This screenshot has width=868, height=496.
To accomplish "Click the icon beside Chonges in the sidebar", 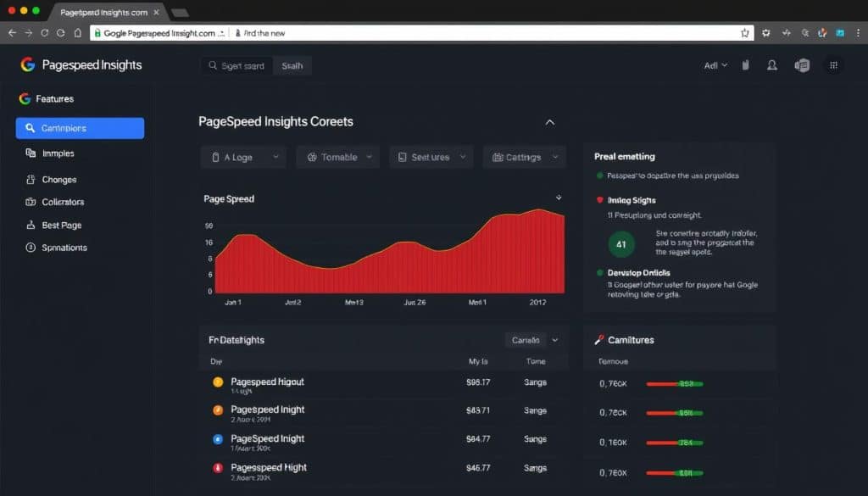I will [31, 180].
